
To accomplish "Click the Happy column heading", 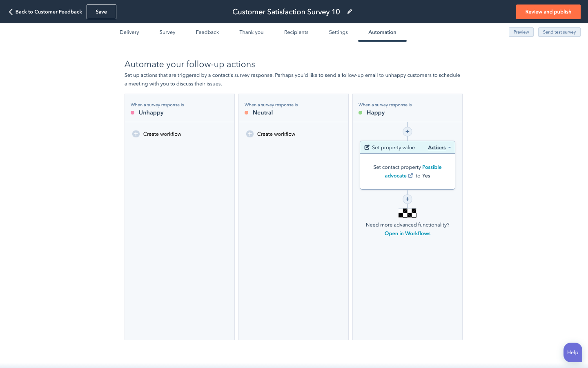I will tap(376, 113).
